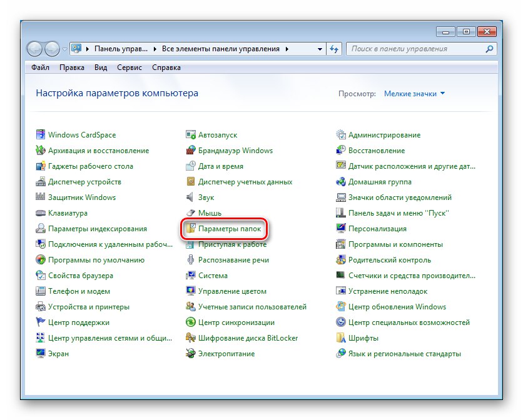
Task: Click the Звук speaker icon
Action: pos(190,197)
